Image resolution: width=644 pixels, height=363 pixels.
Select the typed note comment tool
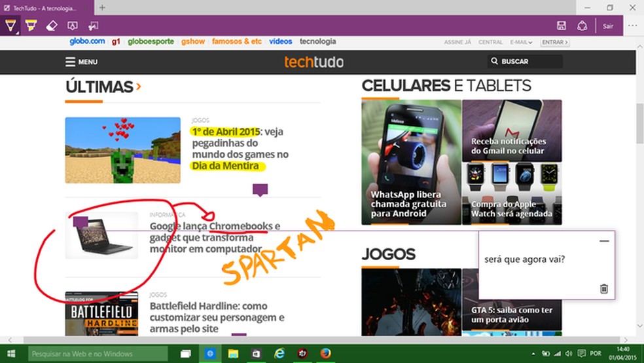(72, 26)
